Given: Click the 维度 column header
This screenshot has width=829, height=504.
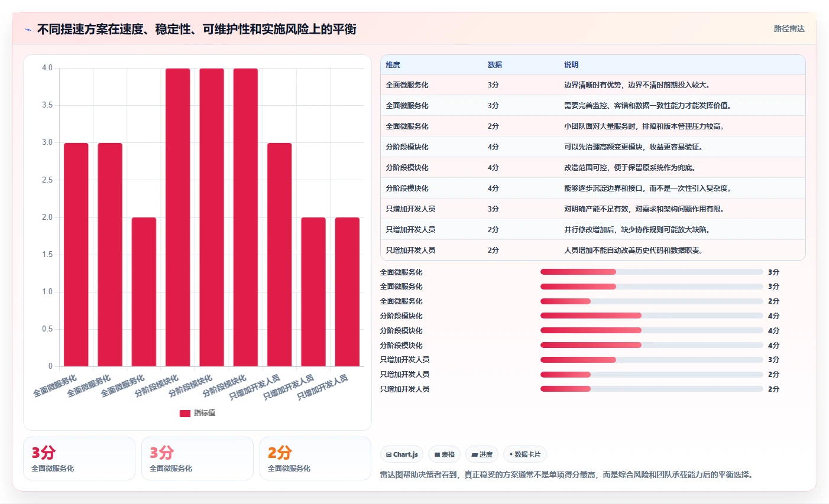Looking at the screenshot, I should 393,65.
